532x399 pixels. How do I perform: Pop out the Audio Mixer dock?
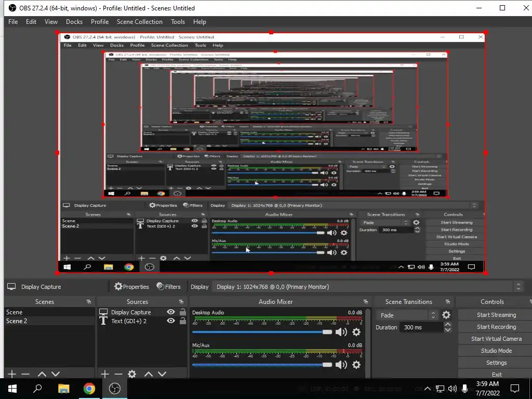pyautogui.click(x=365, y=302)
